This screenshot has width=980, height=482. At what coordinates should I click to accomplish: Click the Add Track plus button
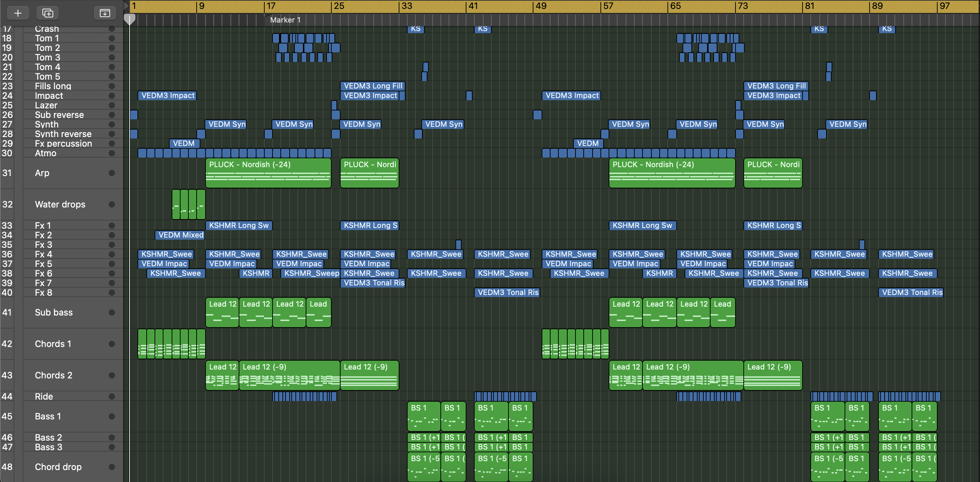tap(17, 13)
